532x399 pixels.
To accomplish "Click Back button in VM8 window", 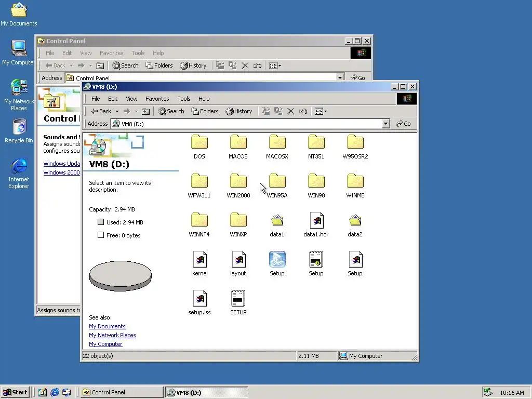I will pos(101,111).
